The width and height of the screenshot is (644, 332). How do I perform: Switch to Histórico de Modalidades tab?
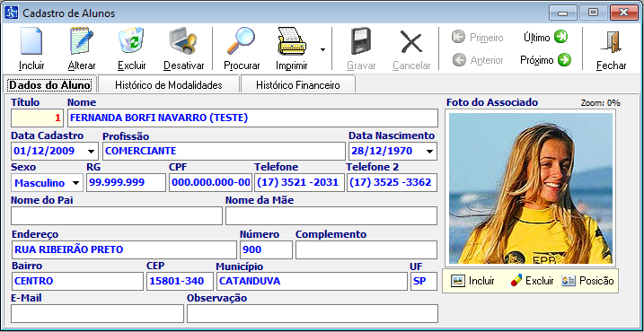[169, 85]
